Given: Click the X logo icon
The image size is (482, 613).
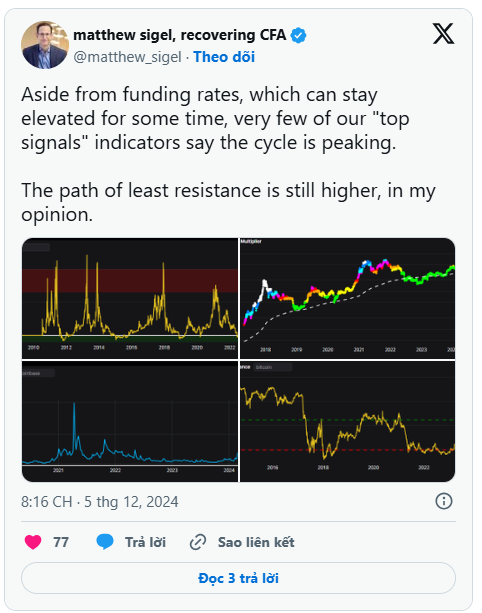Looking at the screenshot, I should (443, 34).
